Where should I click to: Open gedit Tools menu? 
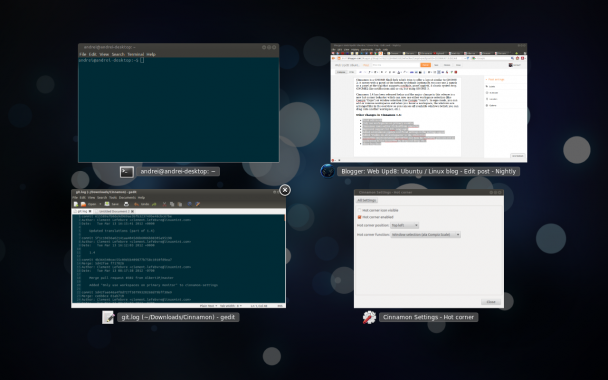pos(113,198)
